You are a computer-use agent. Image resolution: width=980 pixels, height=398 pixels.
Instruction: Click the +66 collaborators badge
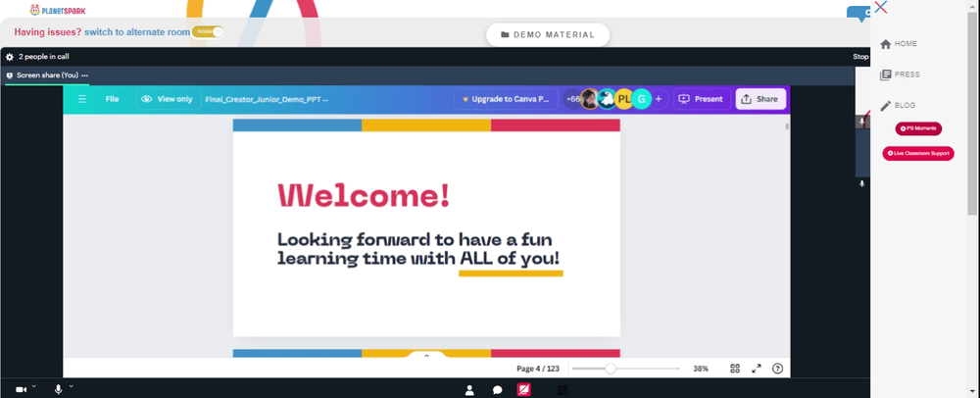tap(572, 99)
